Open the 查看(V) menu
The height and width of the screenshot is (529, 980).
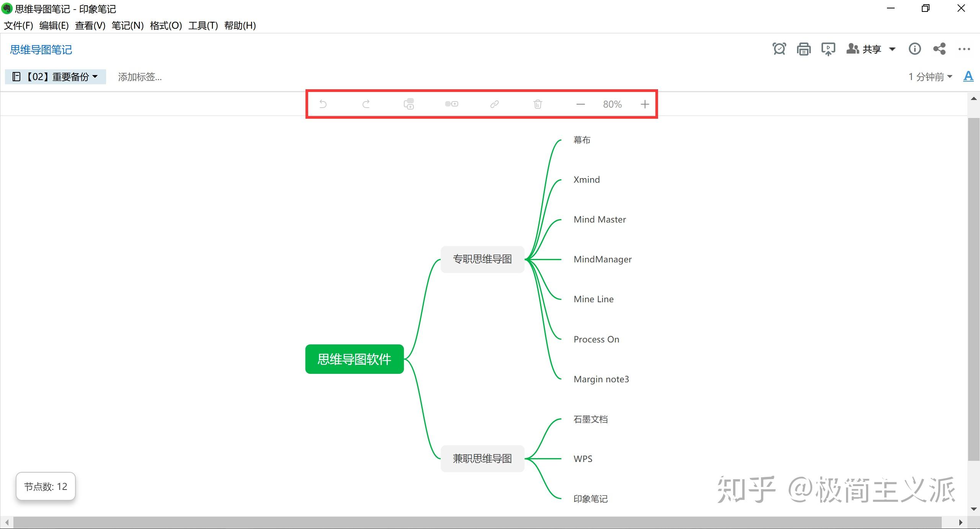pyautogui.click(x=90, y=26)
